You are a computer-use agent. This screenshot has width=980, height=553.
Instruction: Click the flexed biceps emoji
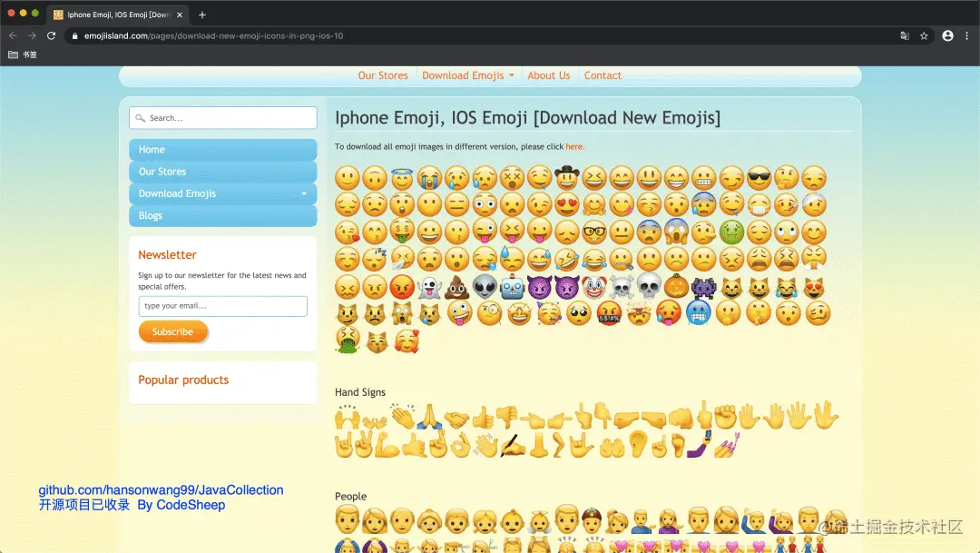[x=387, y=446]
